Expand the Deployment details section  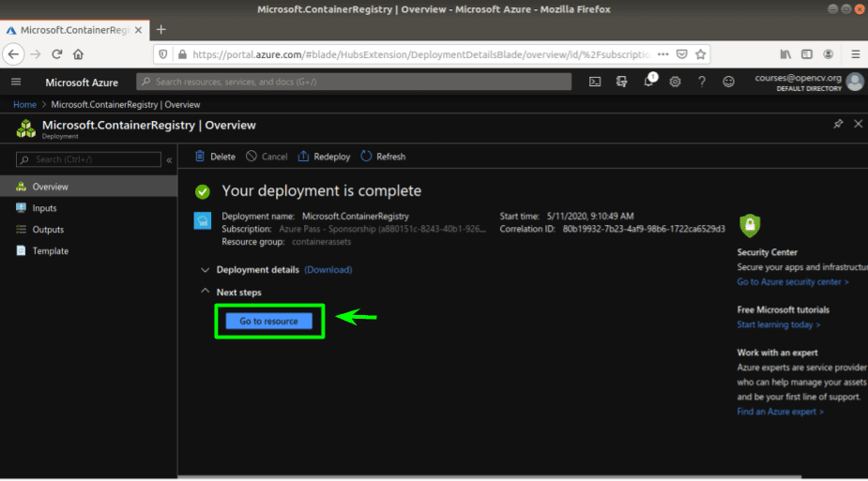click(x=205, y=270)
